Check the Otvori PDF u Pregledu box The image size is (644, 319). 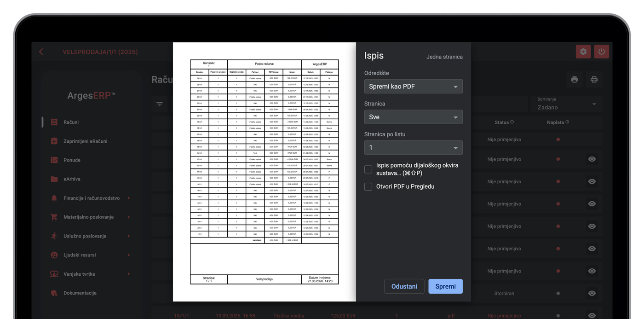pyautogui.click(x=368, y=186)
